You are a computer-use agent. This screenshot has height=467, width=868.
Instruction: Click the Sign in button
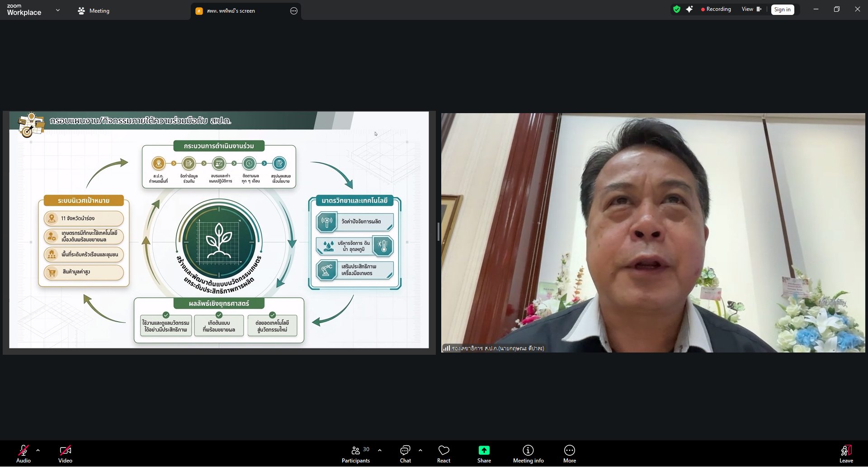click(x=782, y=10)
